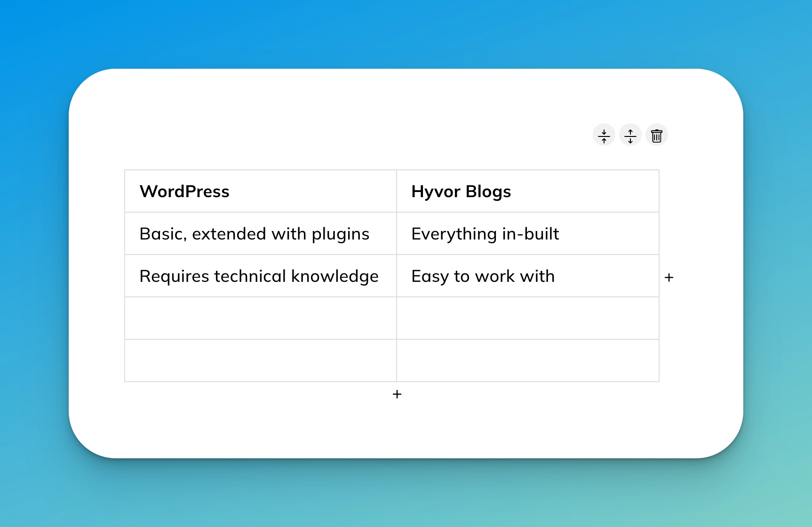Screen dimensions: 812x527
Task: Click the 'Everything in-built' cell
Action: [528, 234]
